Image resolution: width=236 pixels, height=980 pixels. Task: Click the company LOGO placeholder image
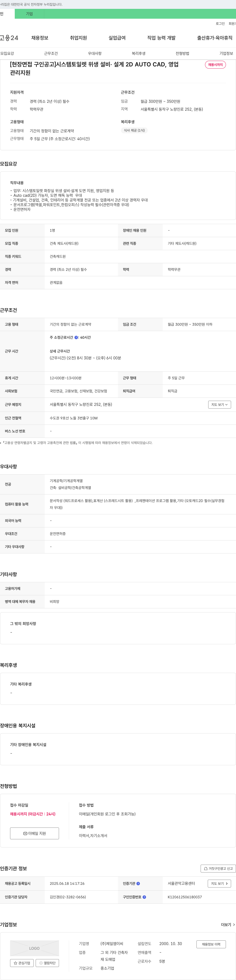[35, 948]
